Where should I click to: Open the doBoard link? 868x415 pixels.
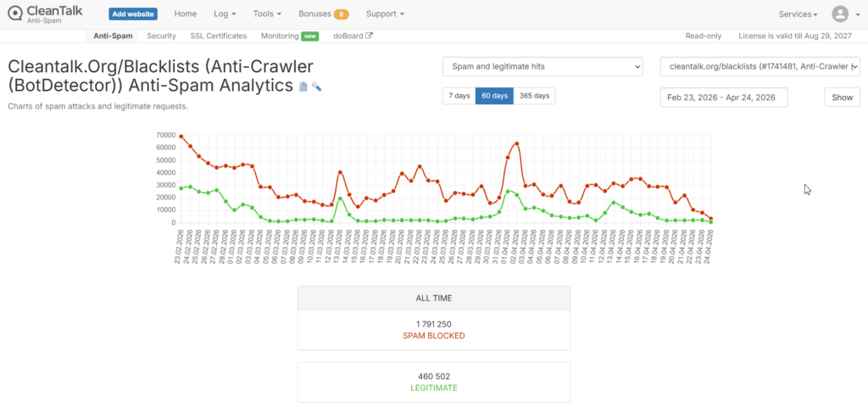pyautogui.click(x=348, y=36)
